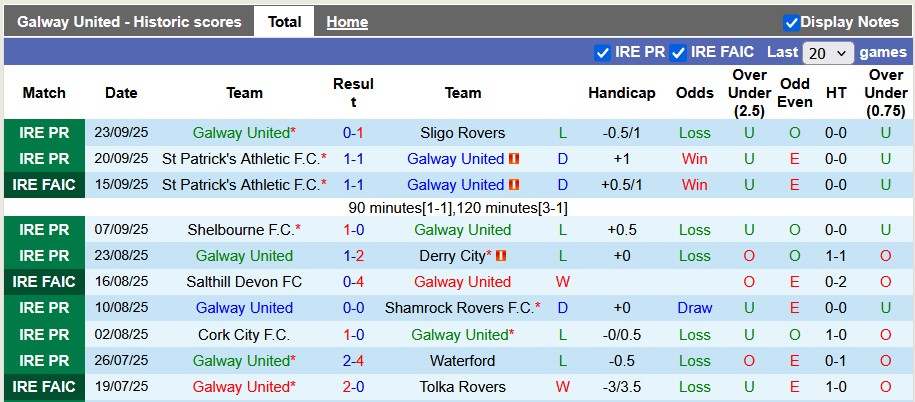This screenshot has height=402, width=915.
Task: Toggle the Display Notes checkbox
Action: tap(791, 22)
